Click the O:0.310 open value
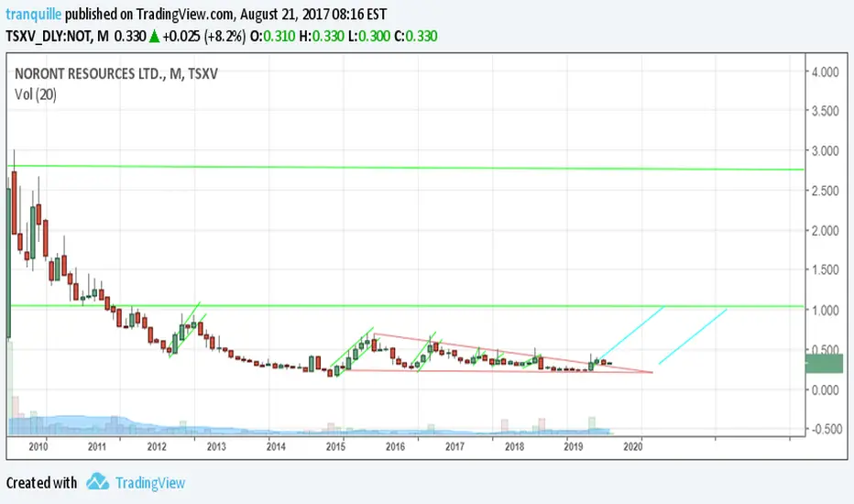 tap(272, 37)
